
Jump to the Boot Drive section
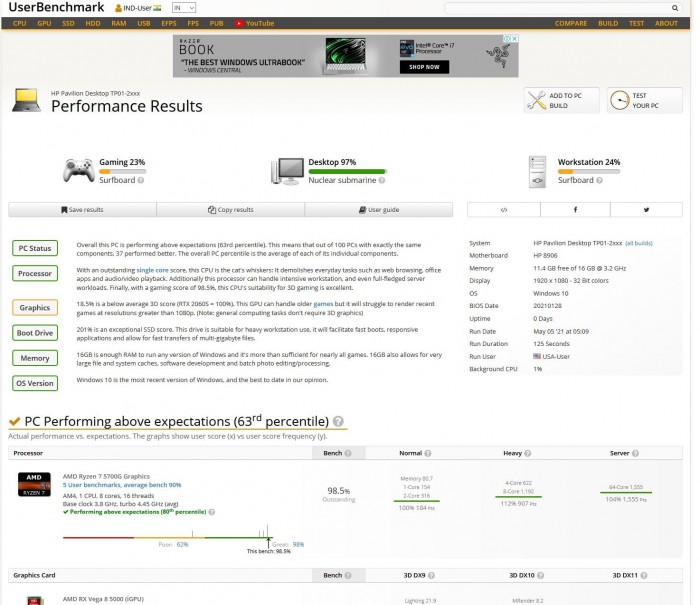[x=35, y=333]
